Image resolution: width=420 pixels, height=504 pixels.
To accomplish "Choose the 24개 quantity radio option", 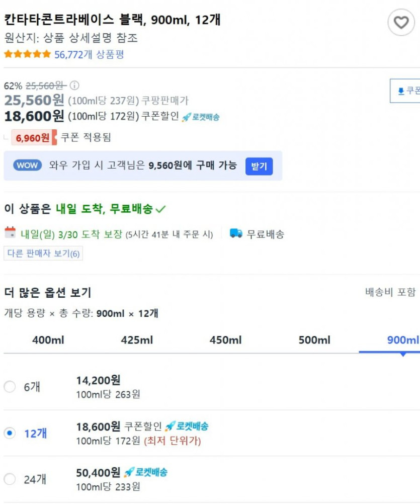I will [10, 479].
